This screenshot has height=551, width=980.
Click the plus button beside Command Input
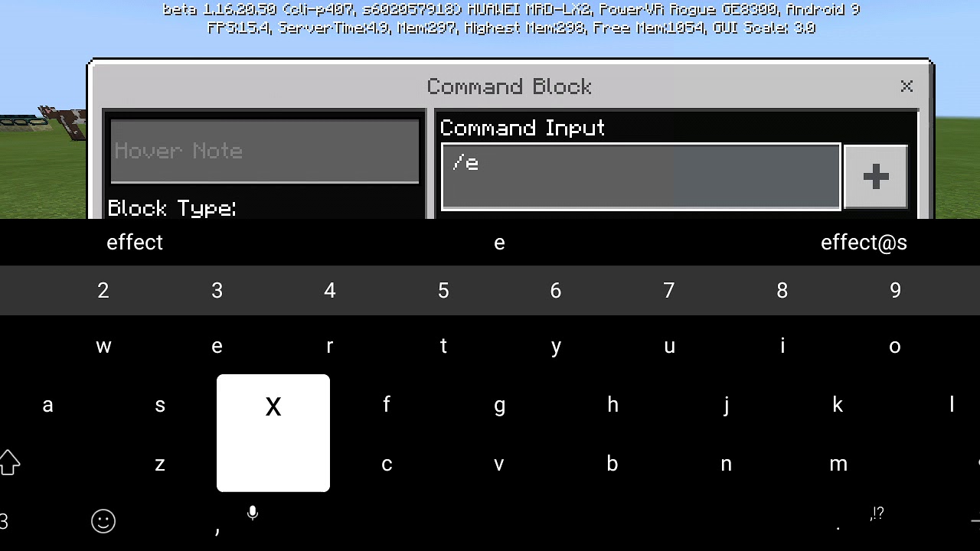pos(875,177)
